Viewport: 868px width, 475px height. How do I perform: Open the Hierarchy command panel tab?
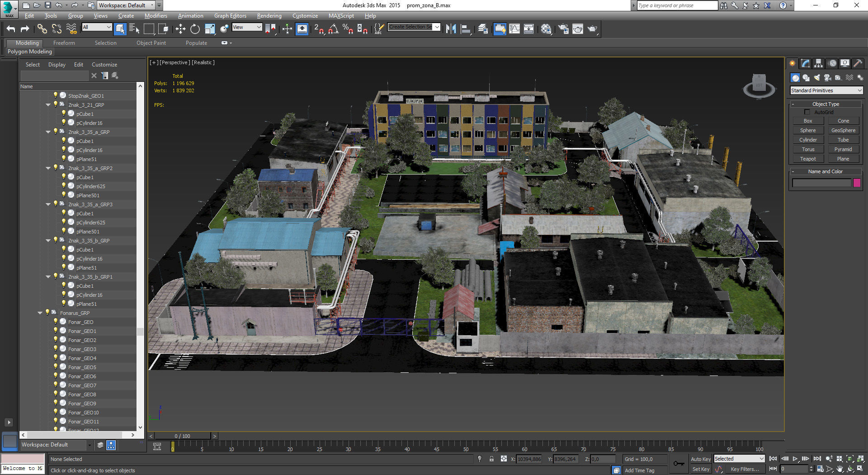pyautogui.click(x=819, y=63)
